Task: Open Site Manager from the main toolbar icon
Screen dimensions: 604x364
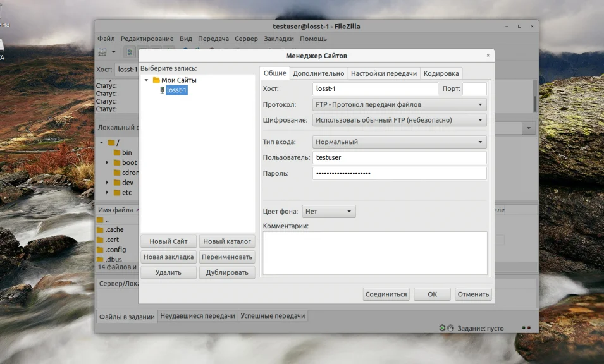Action: 102,52
